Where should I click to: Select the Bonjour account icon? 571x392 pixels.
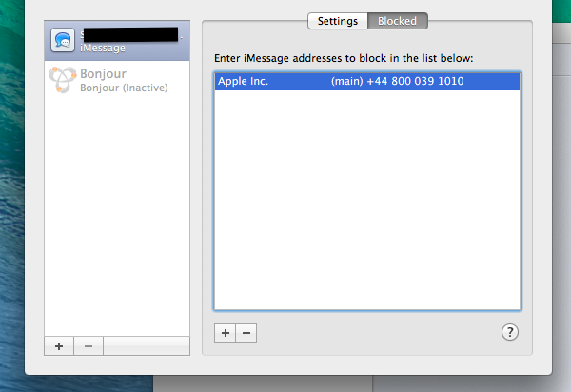point(63,80)
